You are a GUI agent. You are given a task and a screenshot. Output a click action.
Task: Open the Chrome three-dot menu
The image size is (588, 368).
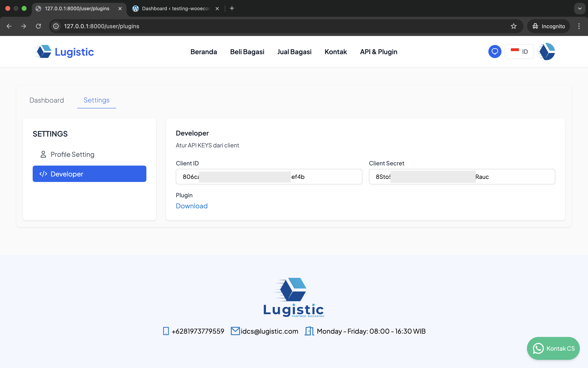[x=579, y=26]
